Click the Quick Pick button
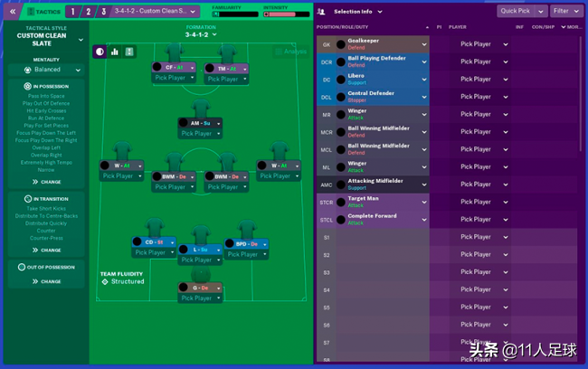The image size is (588, 369). point(516,11)
